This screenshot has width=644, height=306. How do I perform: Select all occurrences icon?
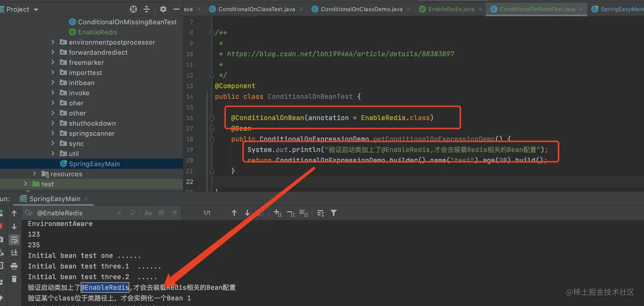coord(304,213)
